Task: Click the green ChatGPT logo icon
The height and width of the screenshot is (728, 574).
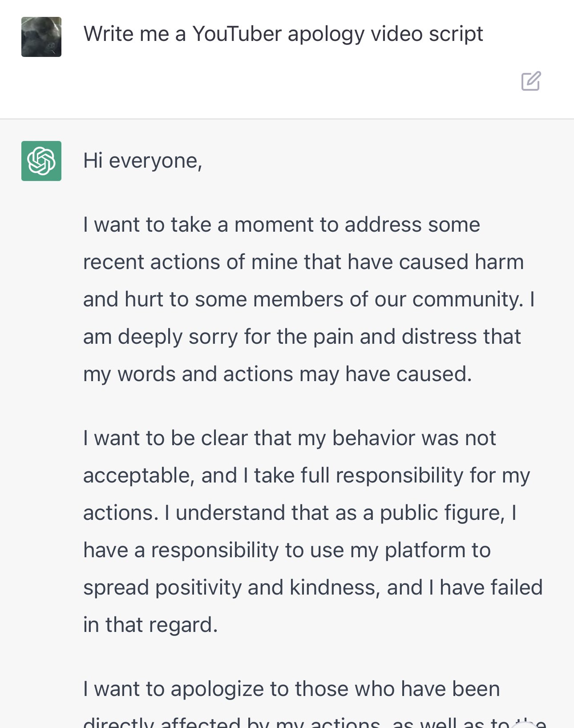Action: (x=41, y=161)
